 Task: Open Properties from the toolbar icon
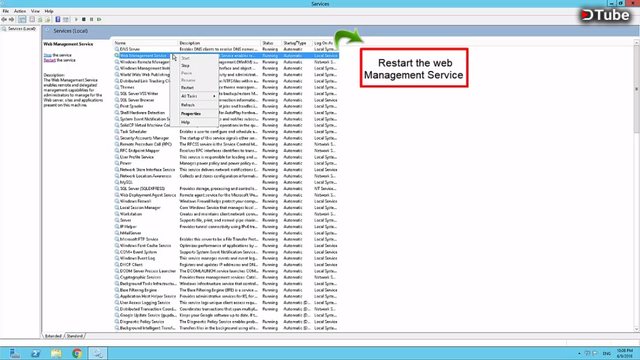coord(32,19)
